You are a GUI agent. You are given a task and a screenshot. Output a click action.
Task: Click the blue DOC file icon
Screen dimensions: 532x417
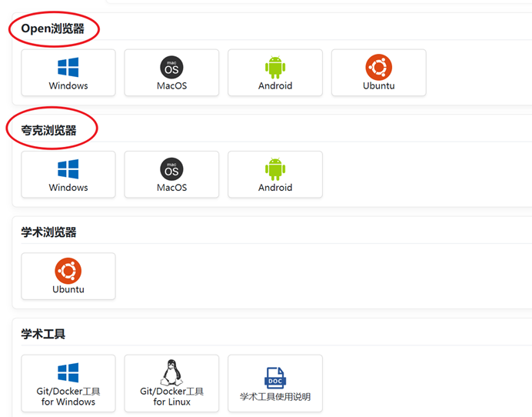click(x=275, y=377)
